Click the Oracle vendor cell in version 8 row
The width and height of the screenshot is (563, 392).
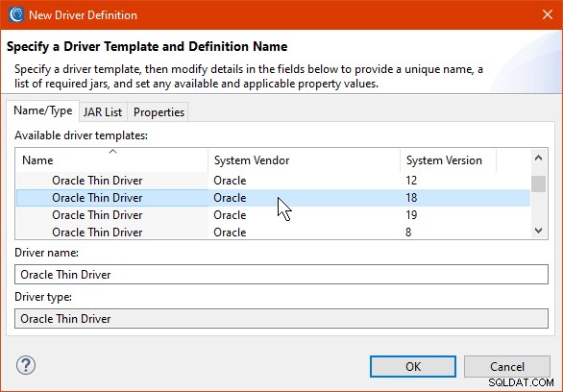coord(230,233)
